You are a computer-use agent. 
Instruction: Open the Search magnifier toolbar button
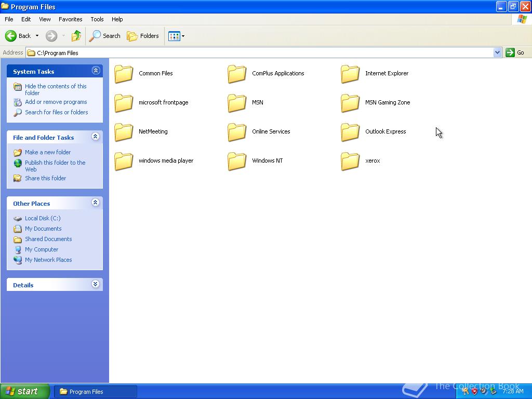click(x=104, y=36)
